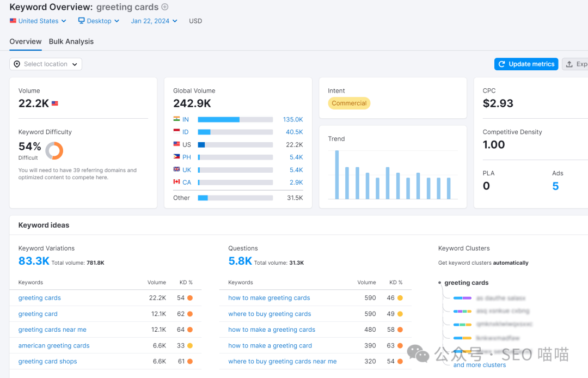Viewport: 588px width, 378px height.
Task: Click the desktop monitor icon in filters
Action: coord(81,20)
